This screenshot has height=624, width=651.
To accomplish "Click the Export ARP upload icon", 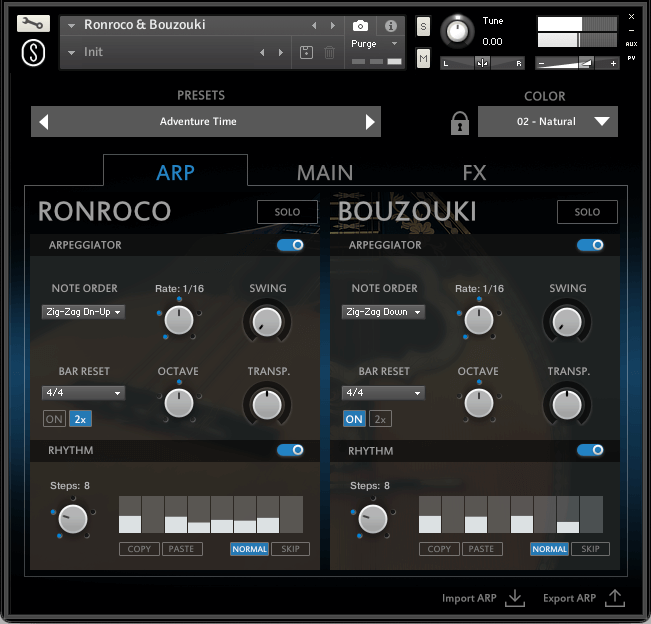I will click(615, 598).
